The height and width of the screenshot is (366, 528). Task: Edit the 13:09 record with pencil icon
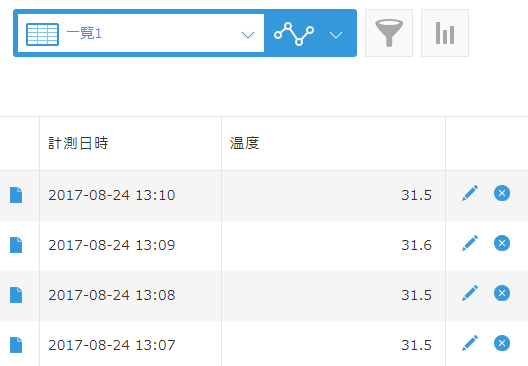pos(470,243)
